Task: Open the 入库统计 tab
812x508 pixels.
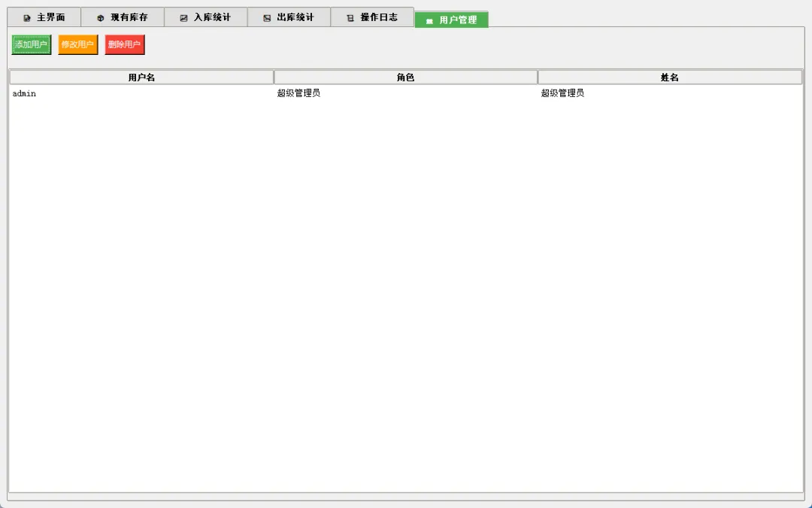Action: coord(205,17)
